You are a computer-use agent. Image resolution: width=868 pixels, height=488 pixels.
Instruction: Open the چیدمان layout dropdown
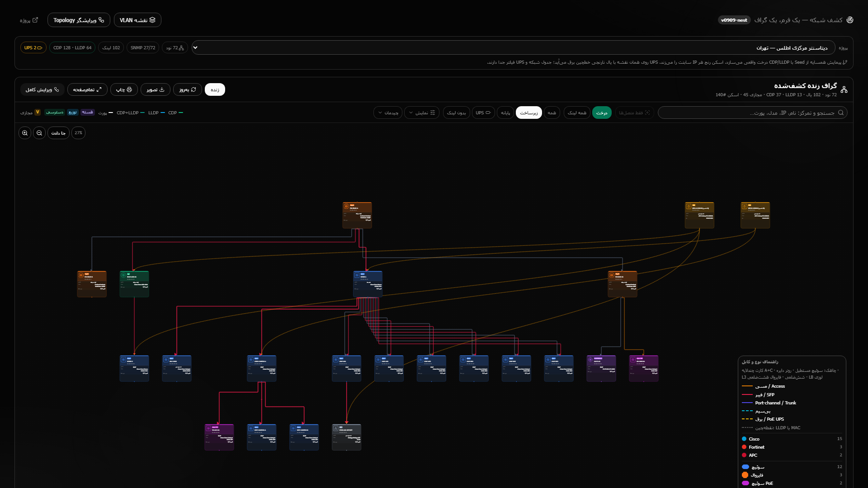388,113
